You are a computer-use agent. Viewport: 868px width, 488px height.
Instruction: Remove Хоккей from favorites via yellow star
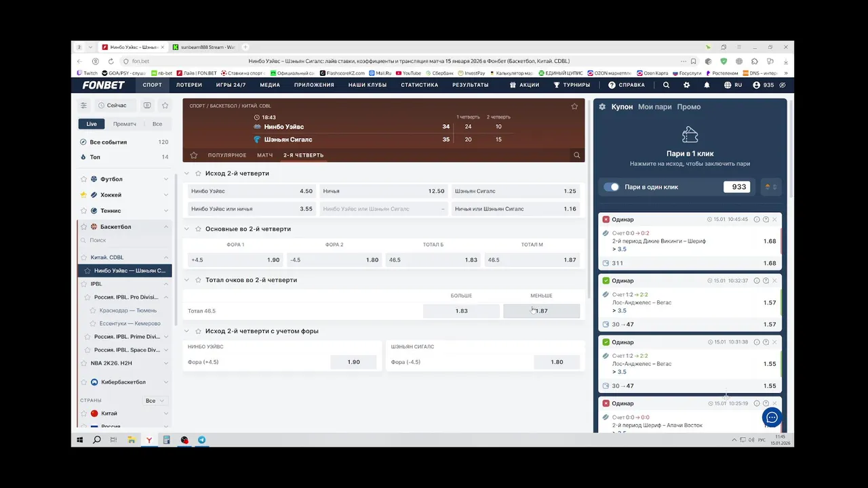pos(84,195)
